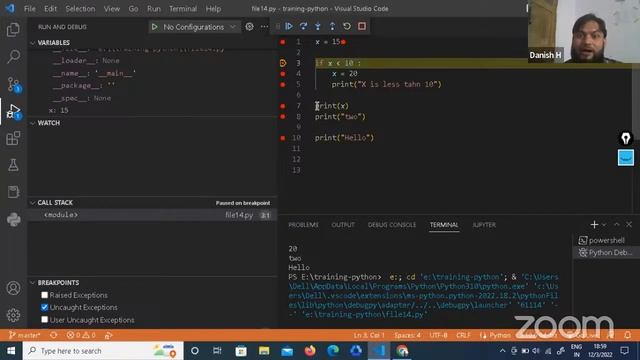The image size is (640, 360).
Task: Open Run and Debug more actions ellipsis
Action: pyautogui.click(x=264, y=27)
